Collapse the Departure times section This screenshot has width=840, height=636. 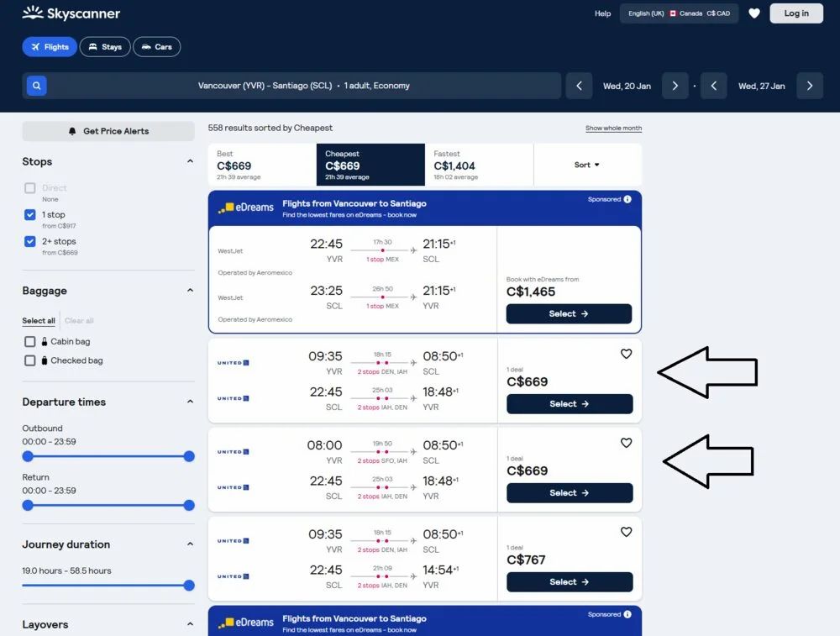[190, 402]
